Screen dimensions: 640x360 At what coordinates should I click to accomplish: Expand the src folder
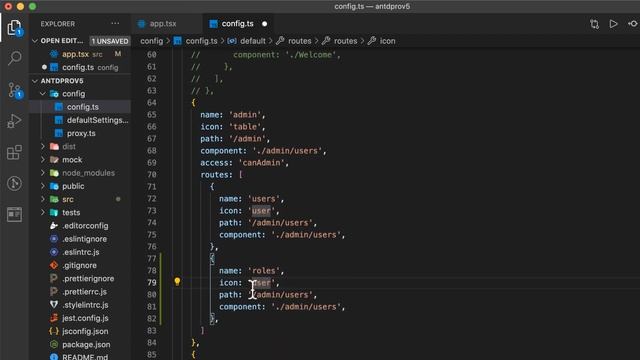(43, 199)
